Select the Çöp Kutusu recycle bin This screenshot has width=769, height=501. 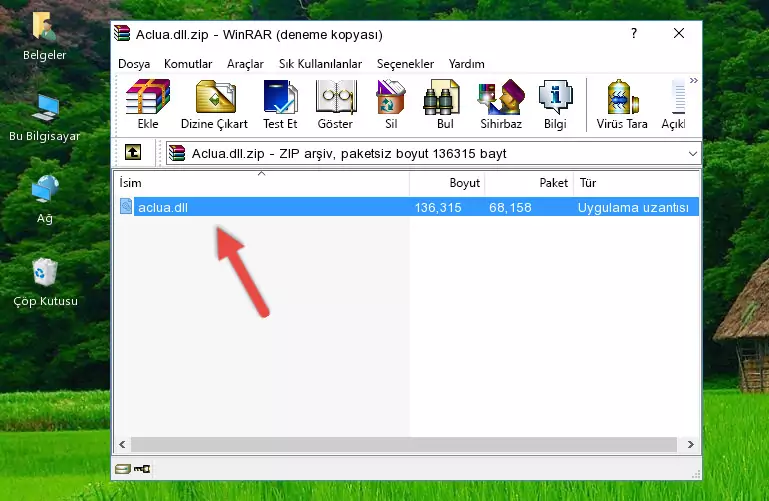coord(45,282)
